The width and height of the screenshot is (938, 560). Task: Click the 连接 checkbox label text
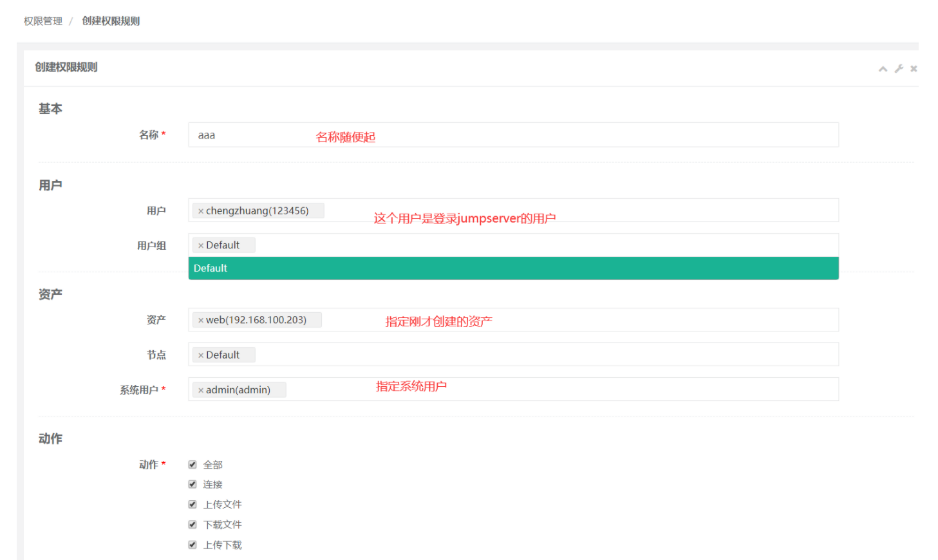pyautogui.click(x=213, y=485)
